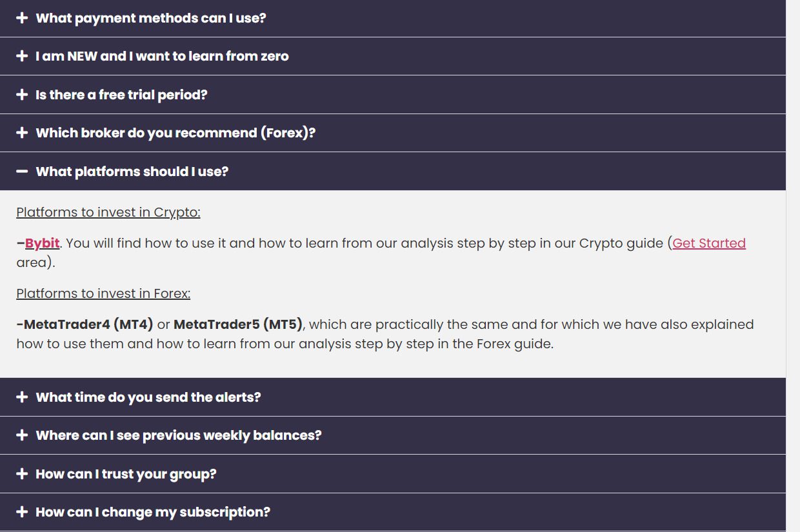This screenshot has height=532, width=800.
Task: Click plus icon beside trust your group
Action: [x=22, y=474]
